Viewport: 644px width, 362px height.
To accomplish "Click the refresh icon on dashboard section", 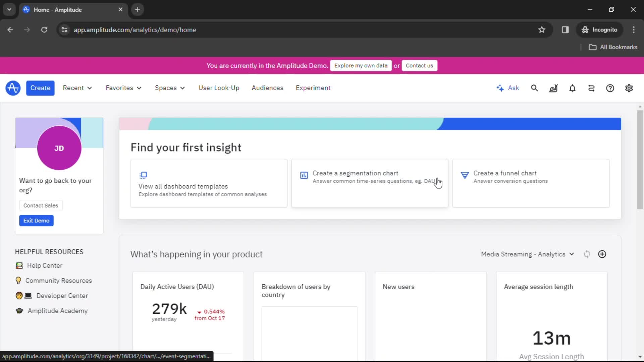I will [x=587, y=254].
